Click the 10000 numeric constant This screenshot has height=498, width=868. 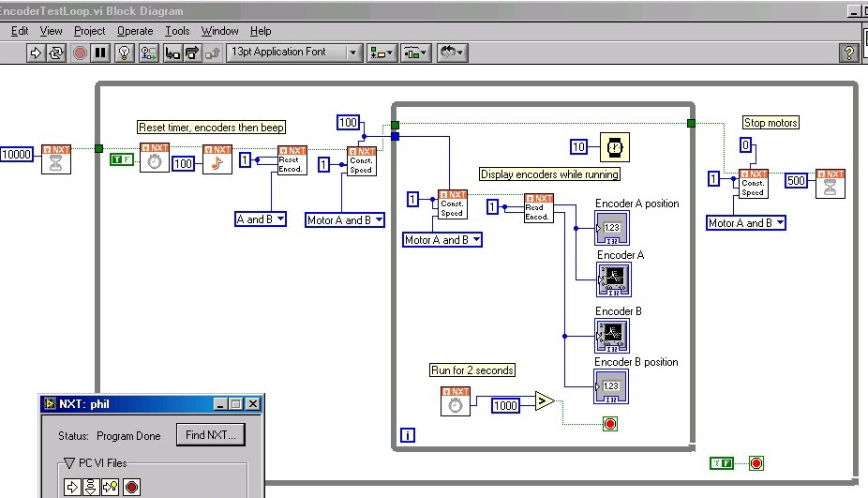(17, 154)
